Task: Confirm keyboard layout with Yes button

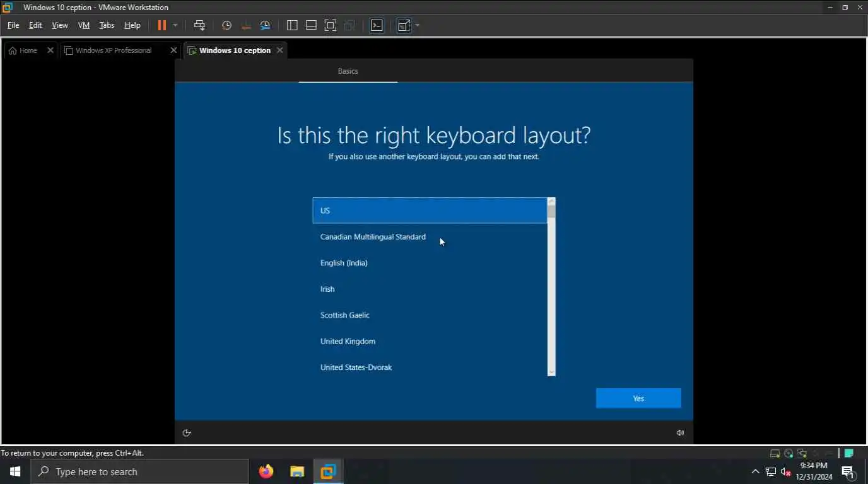Action: tap(638, 398)
